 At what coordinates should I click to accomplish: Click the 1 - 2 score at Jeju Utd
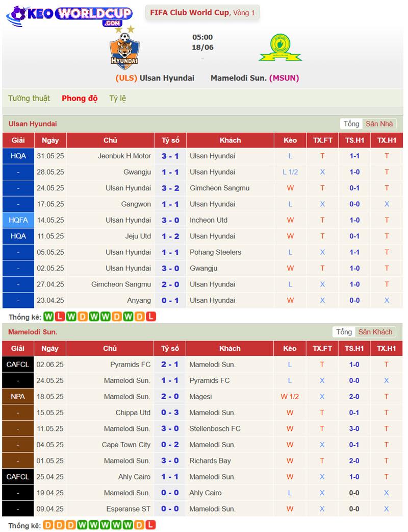(x=170, y=236)
